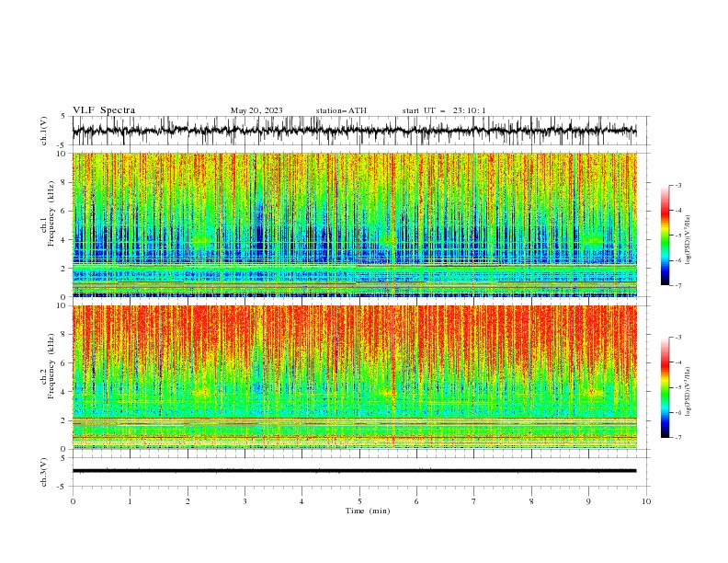
Task: Click the "-3" tick on lower color bar
Action: [678, 338]
